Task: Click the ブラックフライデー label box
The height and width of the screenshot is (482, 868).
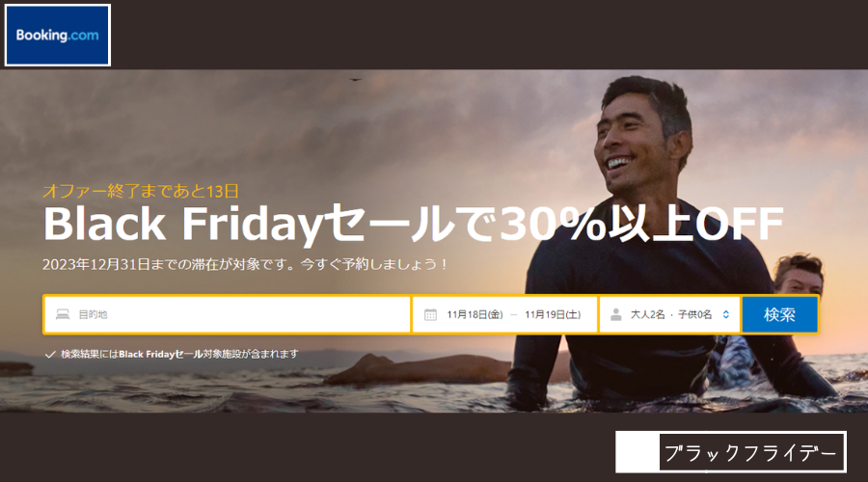Action: click(x=751, y=453)
